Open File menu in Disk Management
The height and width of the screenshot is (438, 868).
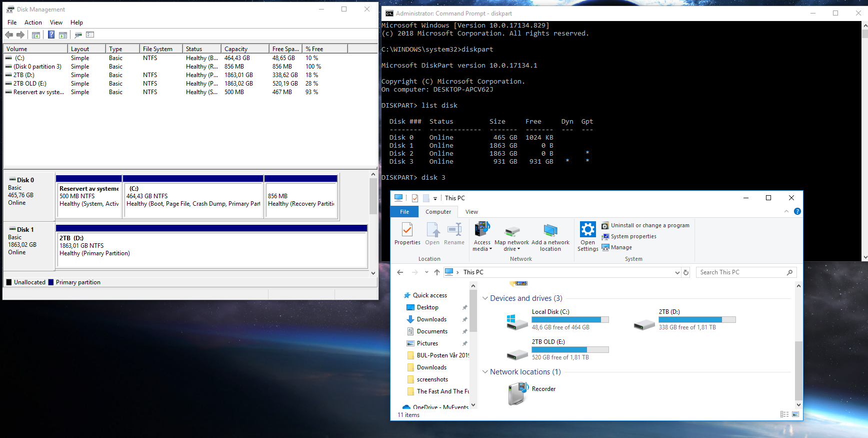coord(12,23)
